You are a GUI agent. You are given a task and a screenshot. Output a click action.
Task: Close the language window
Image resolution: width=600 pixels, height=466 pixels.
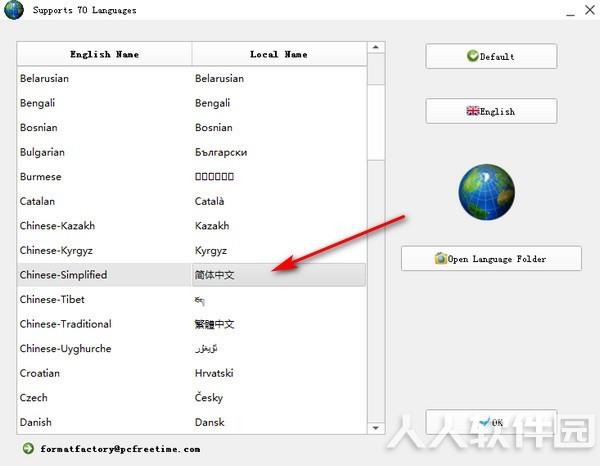[x=590, y=10]
